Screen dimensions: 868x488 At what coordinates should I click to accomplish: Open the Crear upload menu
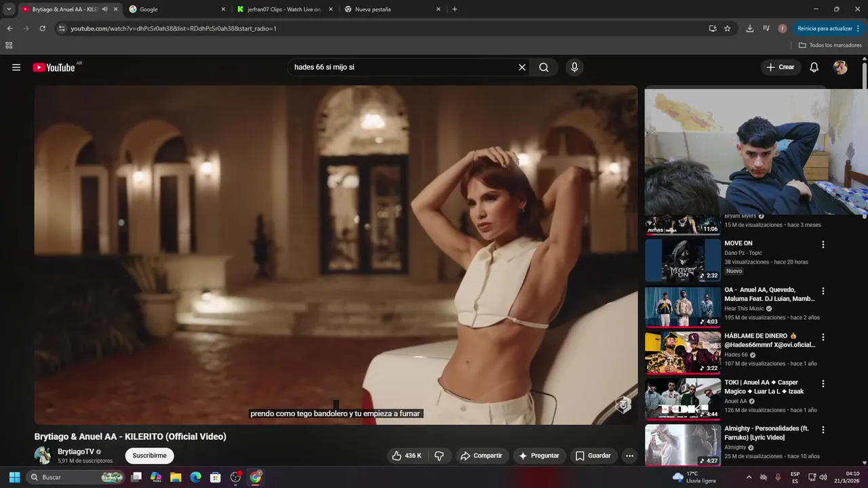point(780,67)
